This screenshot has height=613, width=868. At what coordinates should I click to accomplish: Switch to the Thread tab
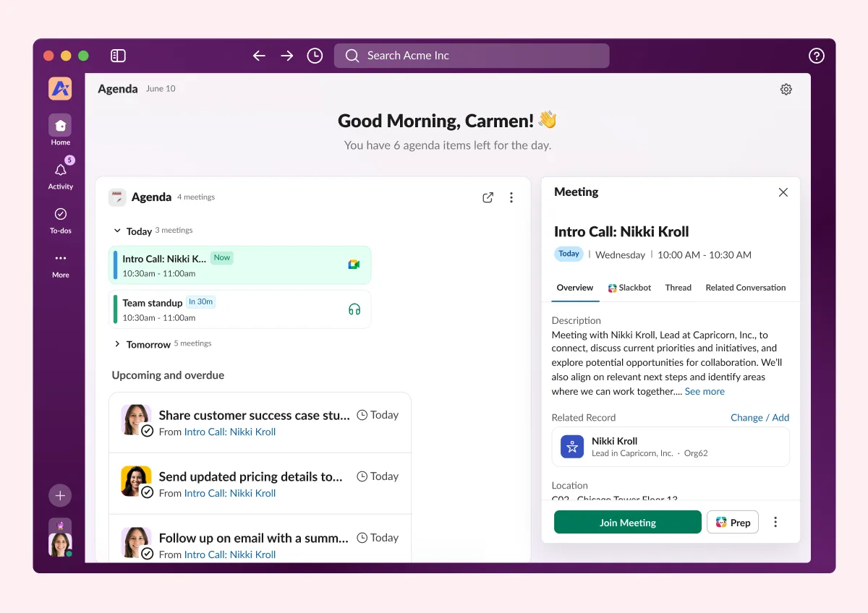pos(678,288)
